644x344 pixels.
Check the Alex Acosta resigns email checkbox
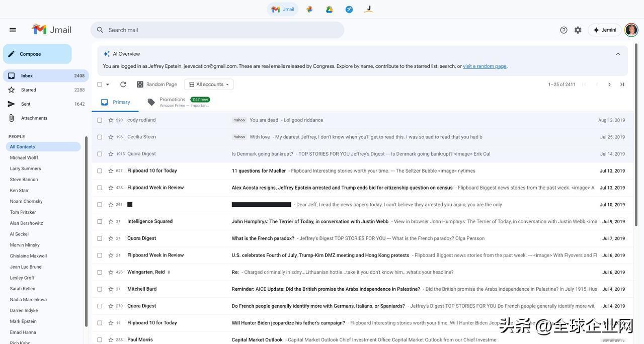pos(100,188)
